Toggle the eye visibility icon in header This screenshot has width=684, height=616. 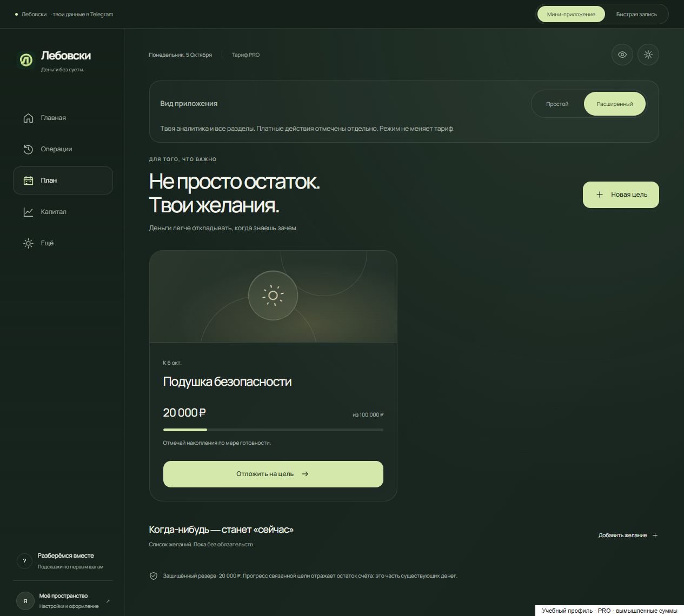tap(622, 55)
